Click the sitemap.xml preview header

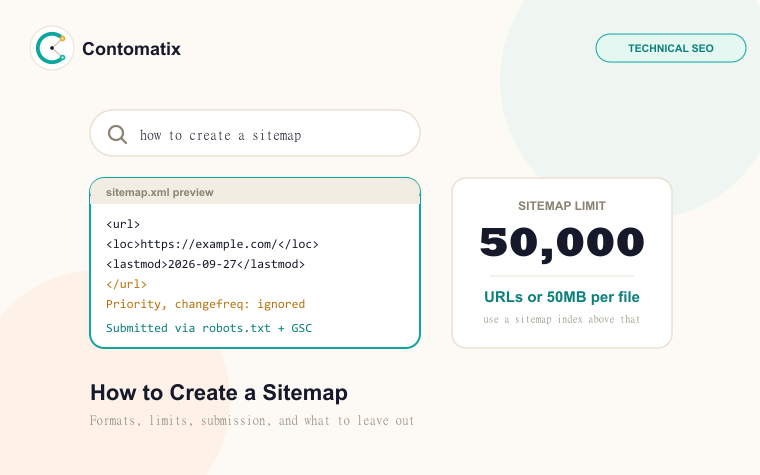pos(255,192)
